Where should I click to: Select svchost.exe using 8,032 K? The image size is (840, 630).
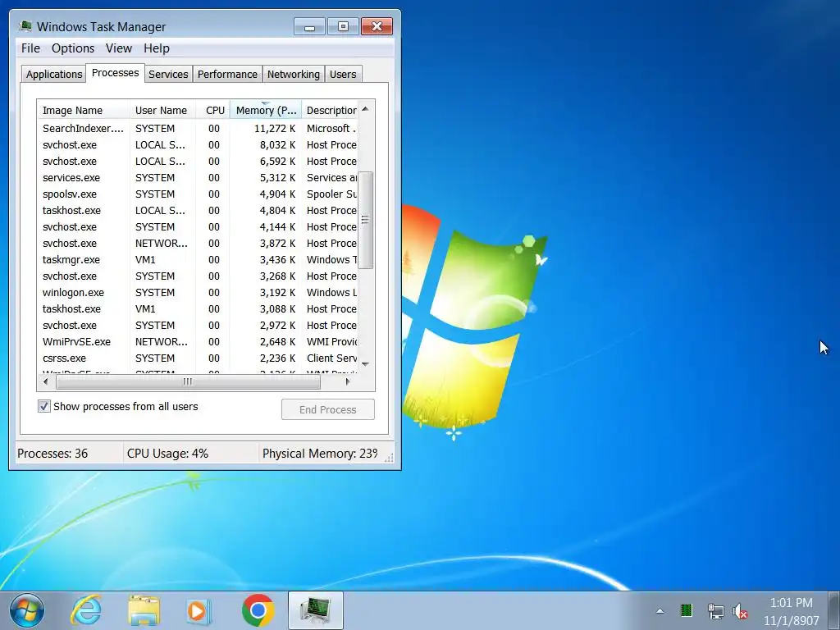(x=197, y=145)
